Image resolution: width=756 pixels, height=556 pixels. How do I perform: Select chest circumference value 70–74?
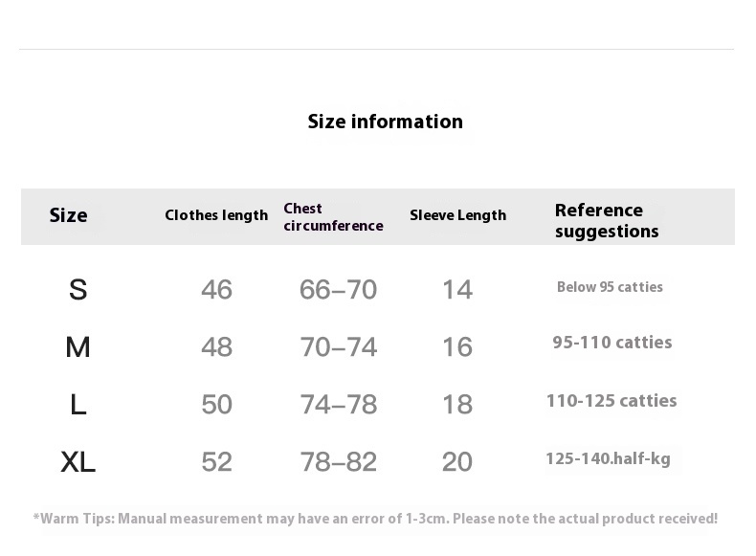click(338, 346)
